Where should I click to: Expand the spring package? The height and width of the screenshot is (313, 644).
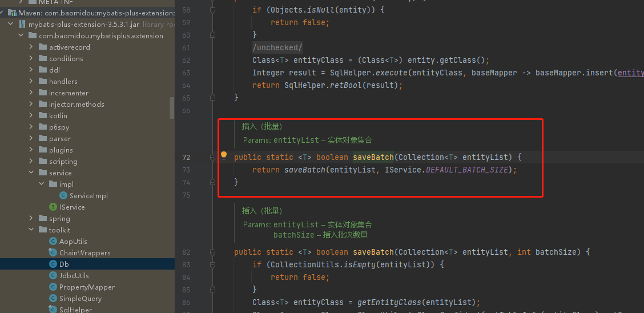[x=31, y=218]
